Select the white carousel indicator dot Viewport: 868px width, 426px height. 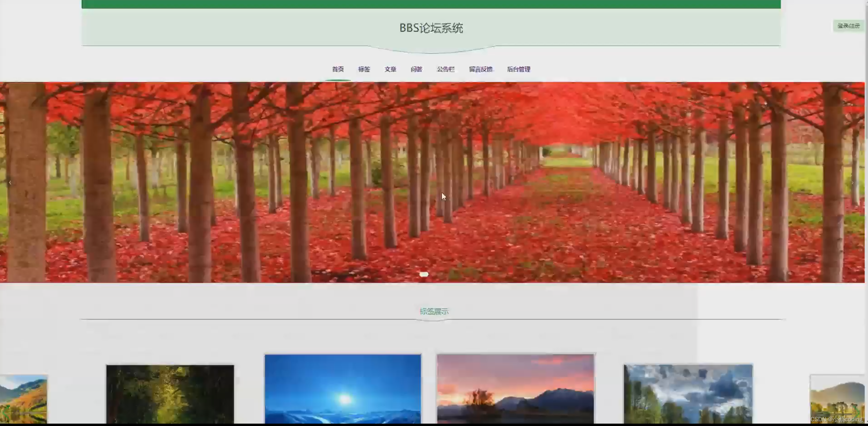click(x=424, y=274)
